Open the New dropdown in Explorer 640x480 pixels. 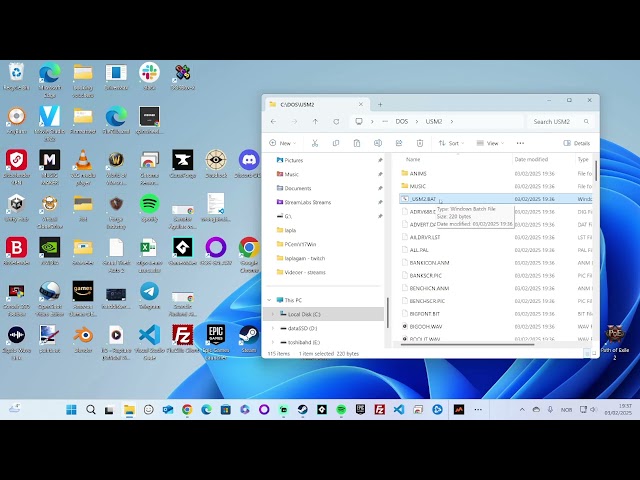[x=282, y=143]
